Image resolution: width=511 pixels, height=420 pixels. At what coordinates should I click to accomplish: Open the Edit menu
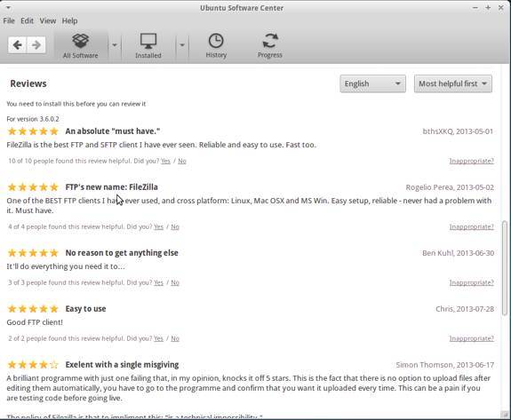point(27,20)
